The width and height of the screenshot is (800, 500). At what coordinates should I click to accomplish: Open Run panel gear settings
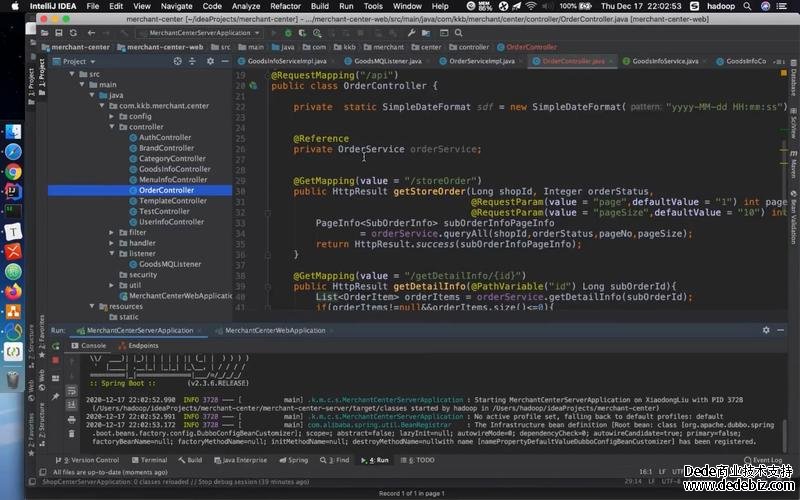point(766,330)
